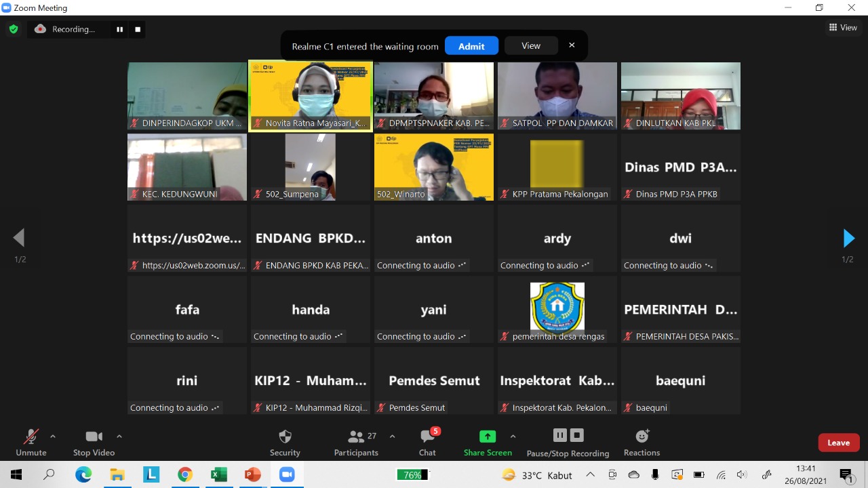The image size is (868, 488).
Task: Click the green encryption shield icon
Action: pos(13,29)
